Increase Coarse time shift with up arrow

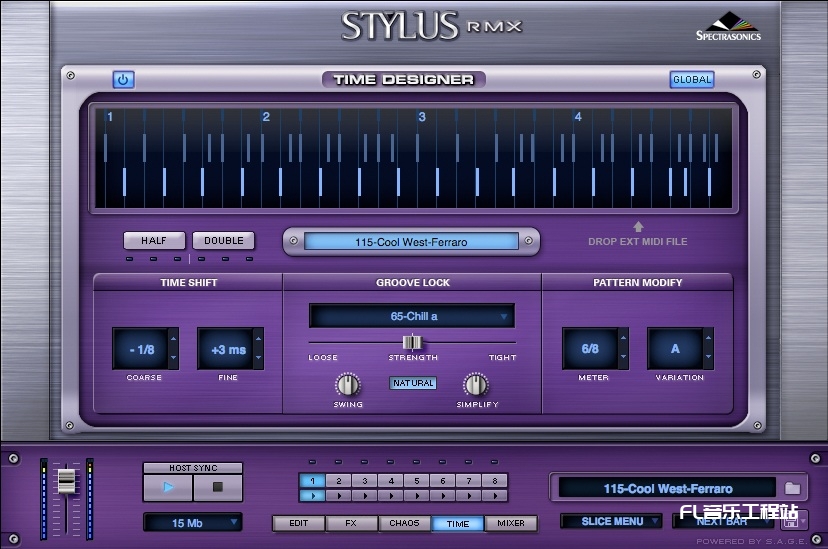pyautogui.click(x=173, y=338)
